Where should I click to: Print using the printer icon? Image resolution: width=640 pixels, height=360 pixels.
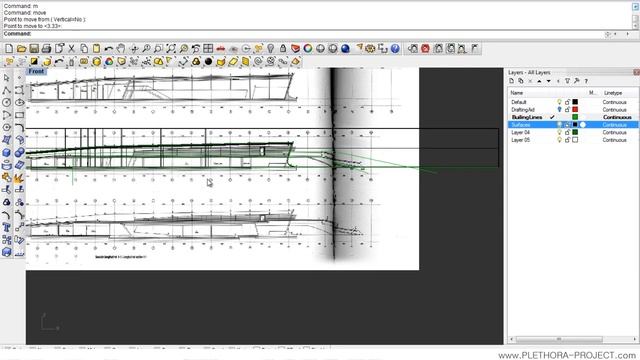[x=46, y=49]
